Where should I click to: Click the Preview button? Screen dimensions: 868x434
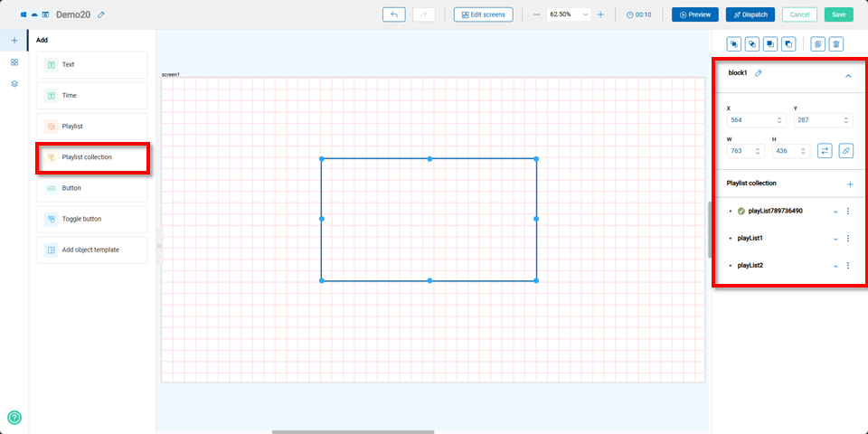[x=694, y=14]
